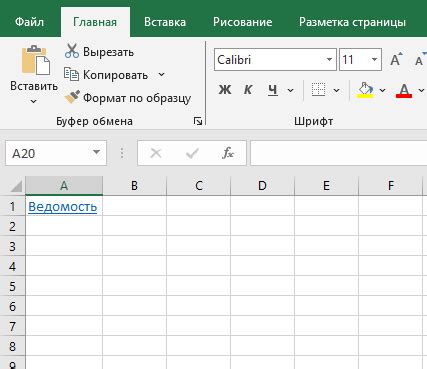The image size is (427, 369).
Task: Click the formula bar expand dots handle
Action: [122, 153]
